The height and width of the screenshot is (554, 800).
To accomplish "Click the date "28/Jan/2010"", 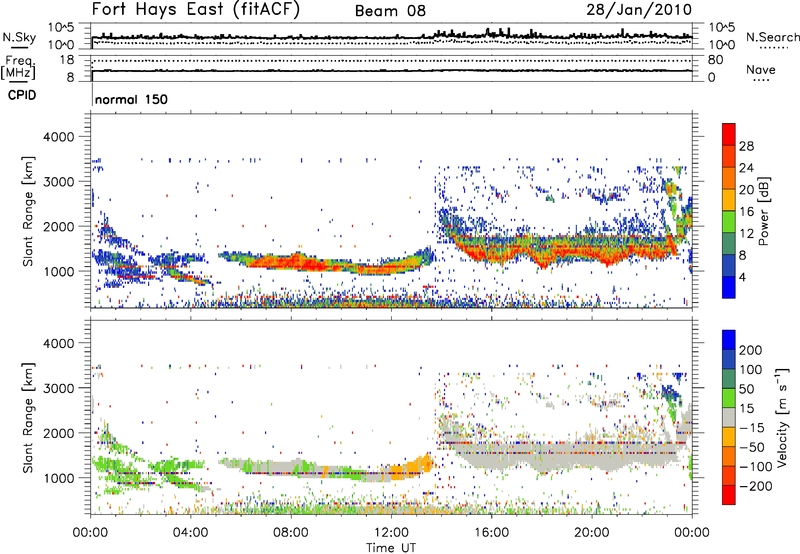I will tap(639, 10).
